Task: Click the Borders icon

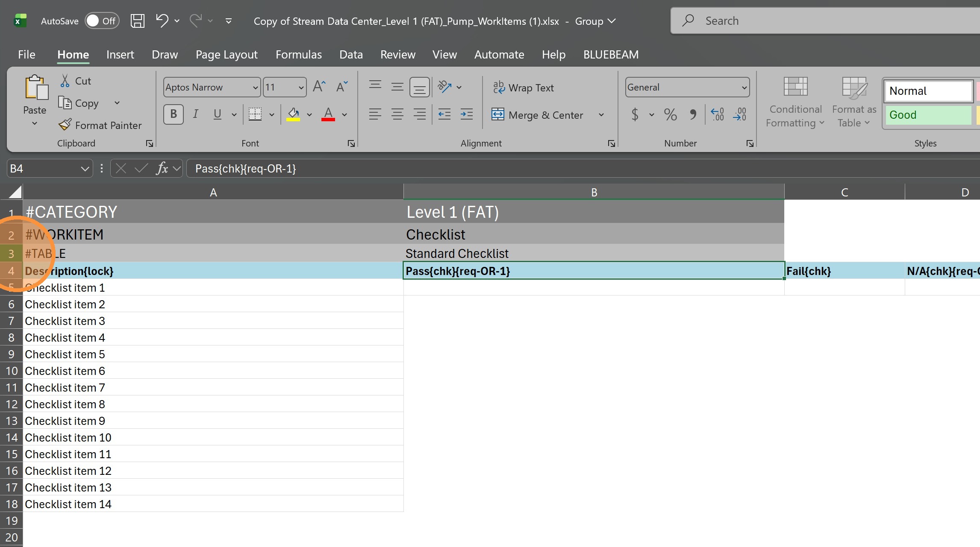Action: [255, 114]
